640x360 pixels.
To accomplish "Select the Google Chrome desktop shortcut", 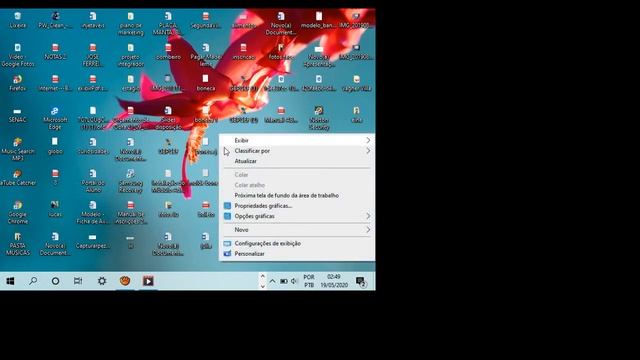I will point(18,212).
